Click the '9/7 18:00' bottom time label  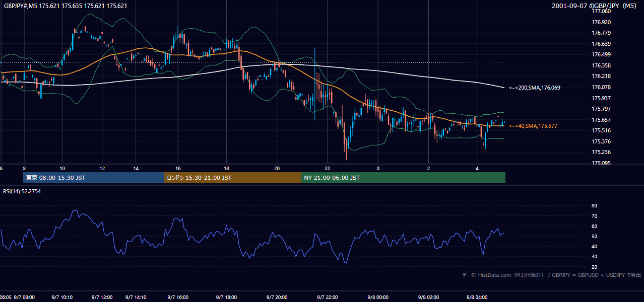point(227,297)
